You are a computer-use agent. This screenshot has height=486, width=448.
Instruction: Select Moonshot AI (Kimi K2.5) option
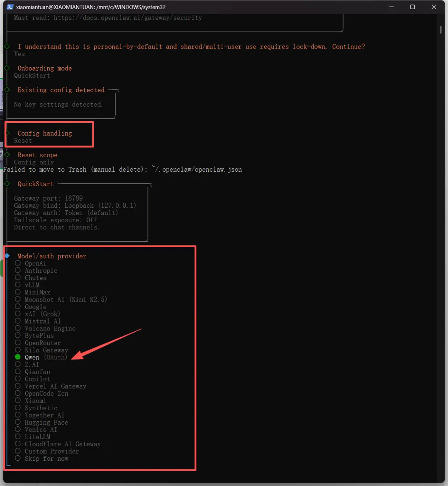(61, 299)
